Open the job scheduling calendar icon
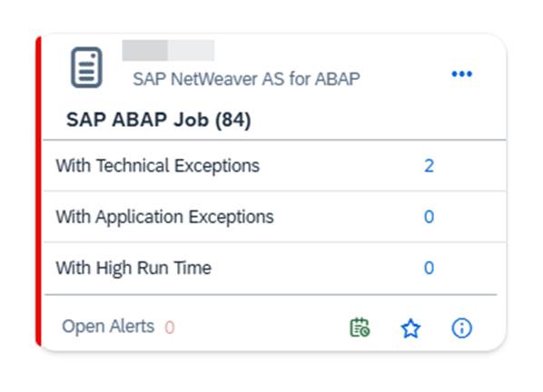 [360, 328]
